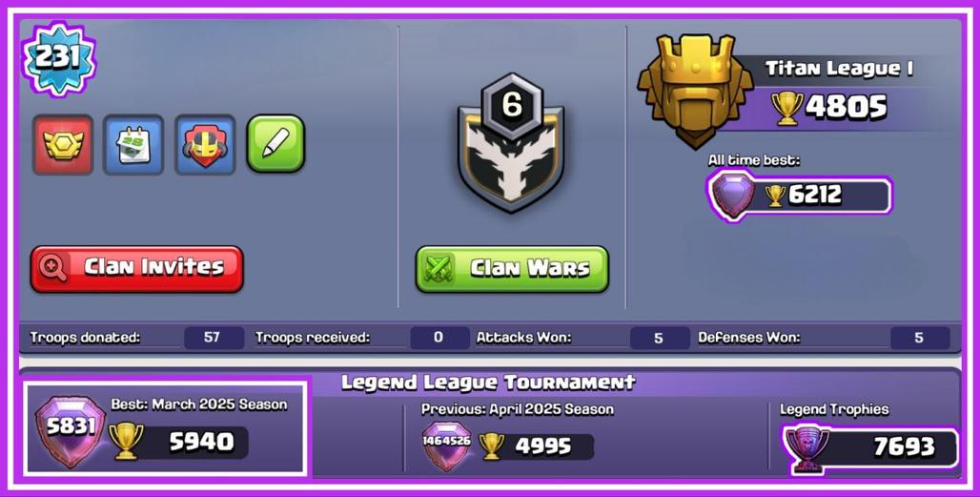This screenshot has height=497, width=980.
Task: Click the All time best legend shield icon
Action: 734,196
